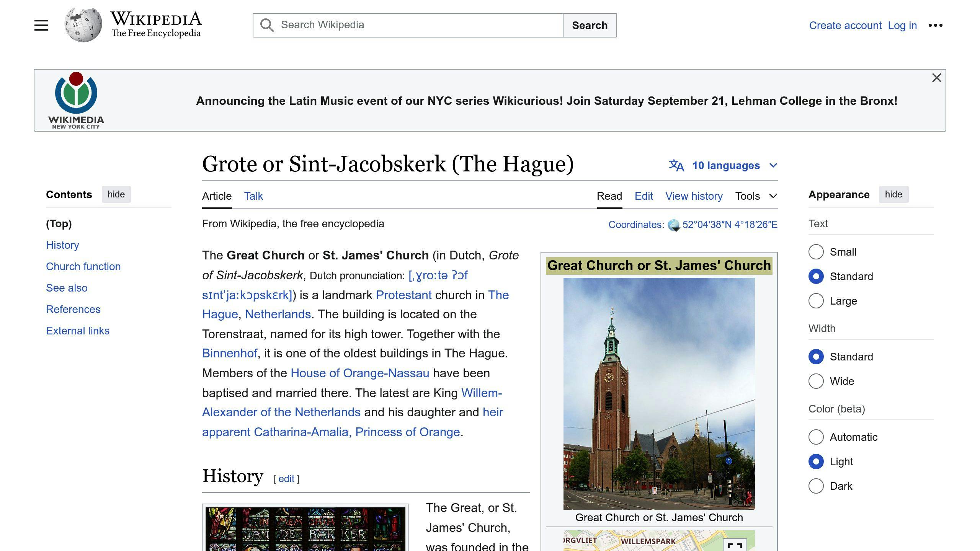
Task: Open the church tower infobox photo
Action: pos(659,393)
